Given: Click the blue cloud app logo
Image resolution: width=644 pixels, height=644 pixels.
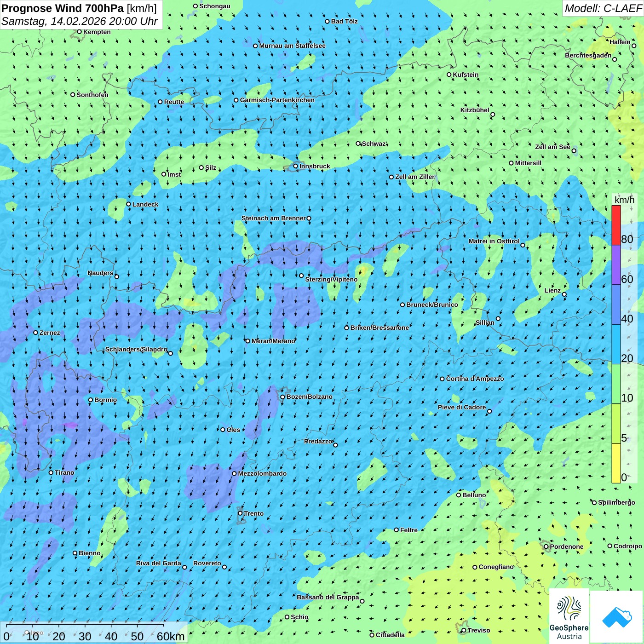Looking at the screenshot, I should click(x=617, y=617).
